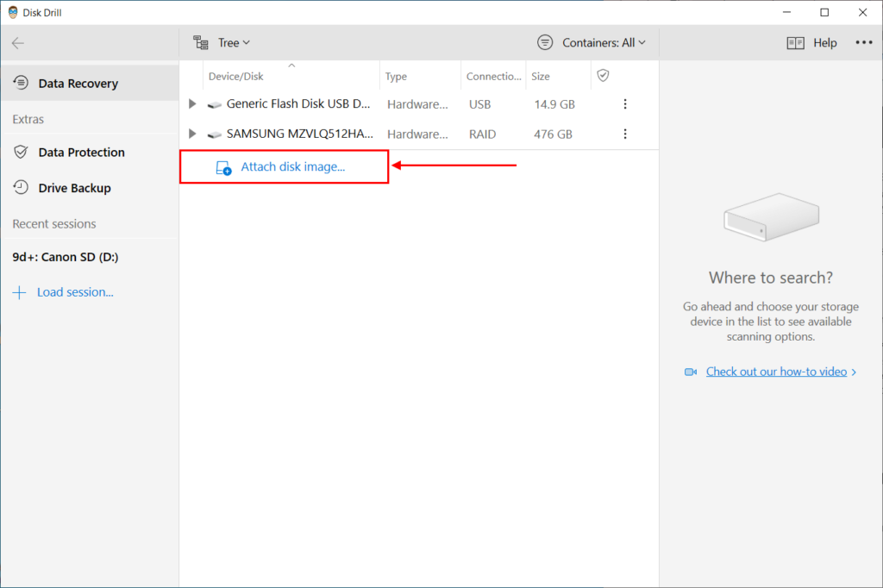Open the kebab menu on the SAMSUNG drive row
Screen dimensions: 883x588
click(x=624, y=134)
